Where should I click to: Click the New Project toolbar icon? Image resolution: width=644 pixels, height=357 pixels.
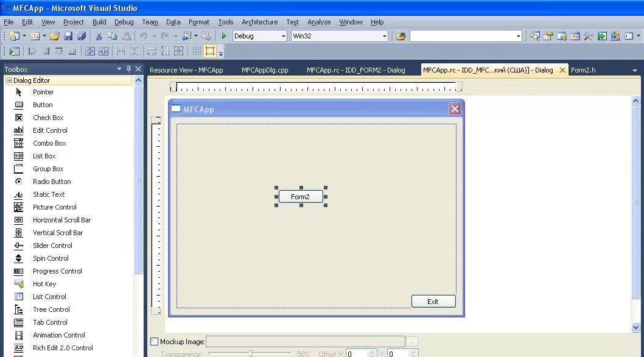point(15,36)
